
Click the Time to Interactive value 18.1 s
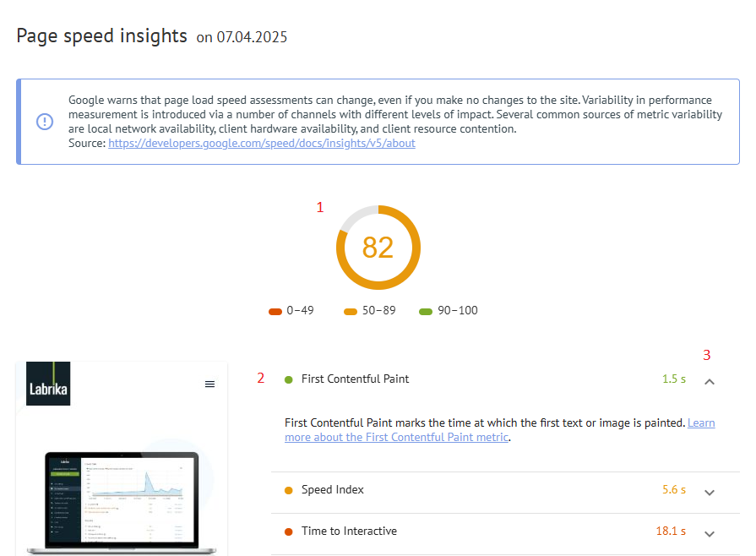671,531
